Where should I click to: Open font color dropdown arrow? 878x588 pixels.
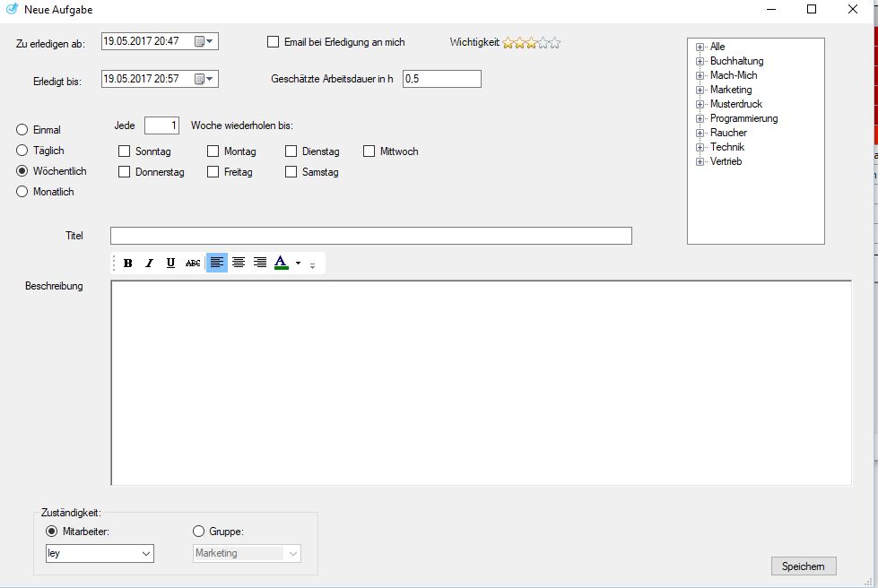[x=298, y=263]
